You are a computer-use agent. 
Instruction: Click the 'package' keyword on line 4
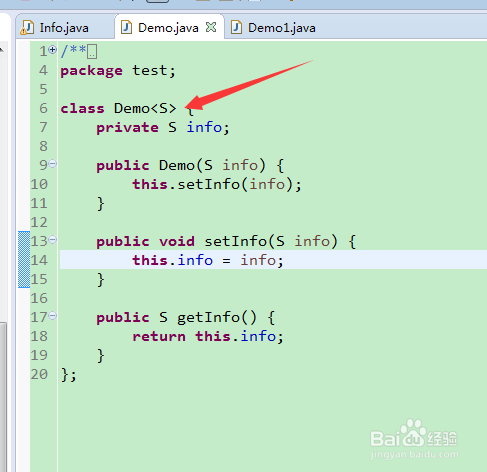91,71
